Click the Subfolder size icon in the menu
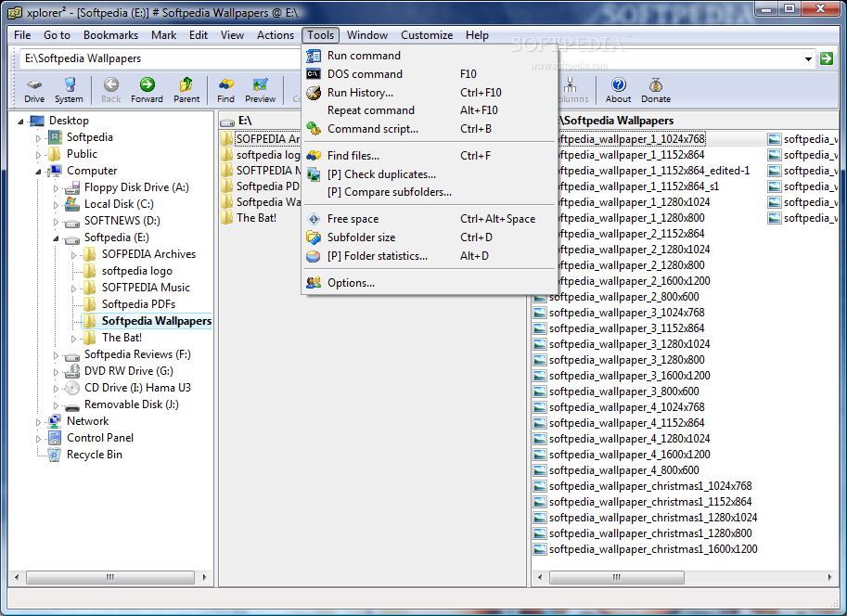The height and width of the screenshot is (616, 847). pos(314,237)
